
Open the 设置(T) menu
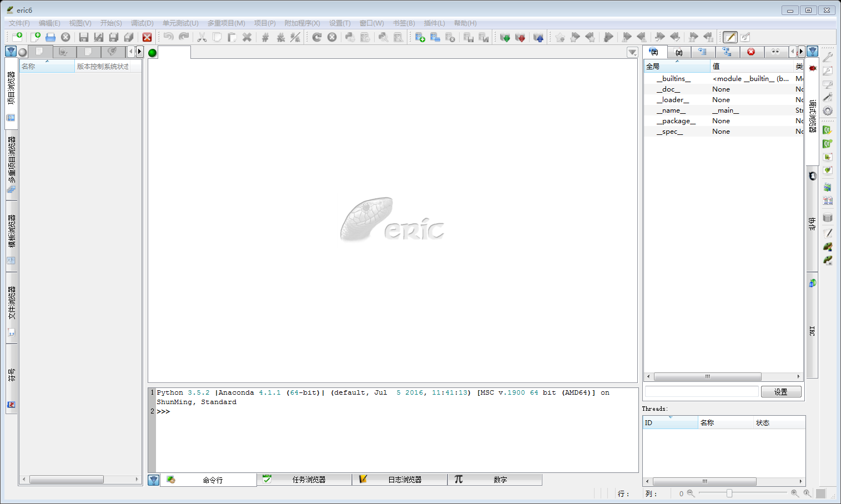pyautogui.click(x=340, y=23)
